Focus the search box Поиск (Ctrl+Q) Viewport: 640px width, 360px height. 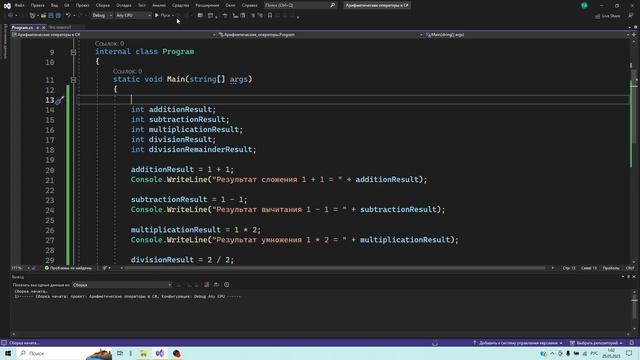[300, 5]
